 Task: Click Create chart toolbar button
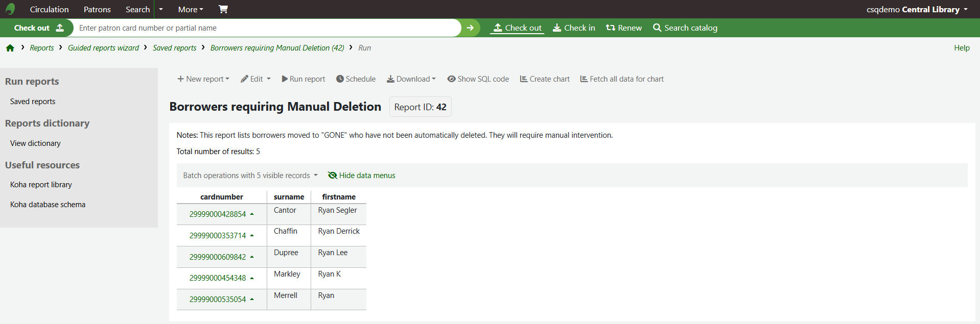click(x=545, y=79)
